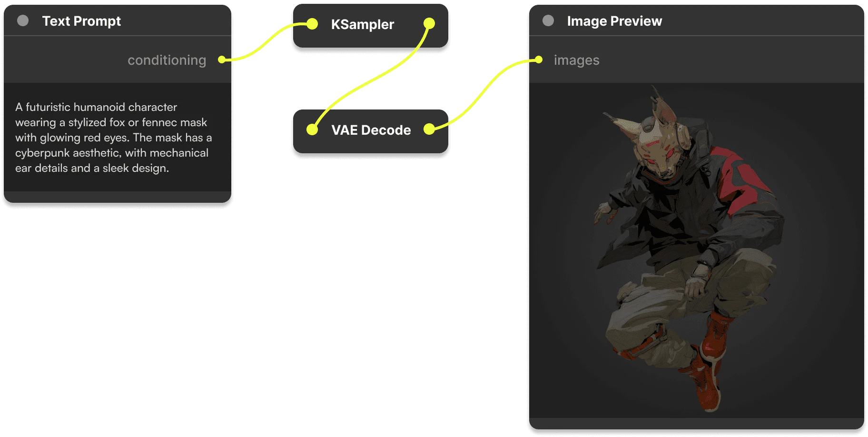Select the VAE Decode node
Image resolution: width=868 pixels, height=437 pixels.
[370, 131]
